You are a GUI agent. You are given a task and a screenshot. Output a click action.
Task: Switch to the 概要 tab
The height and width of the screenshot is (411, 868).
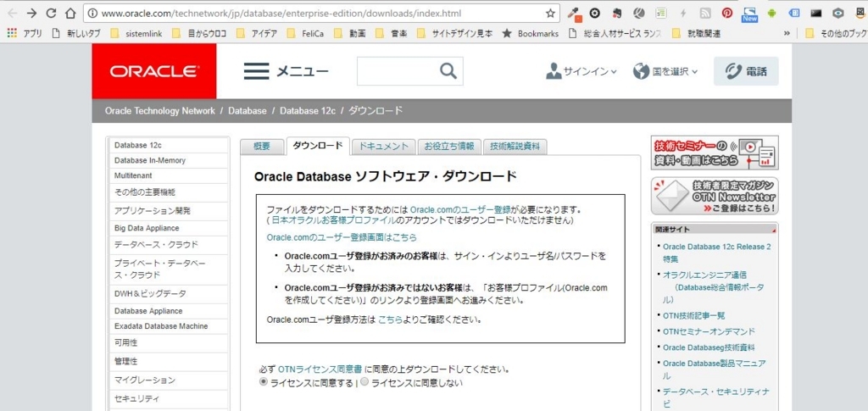coord(262,146)
